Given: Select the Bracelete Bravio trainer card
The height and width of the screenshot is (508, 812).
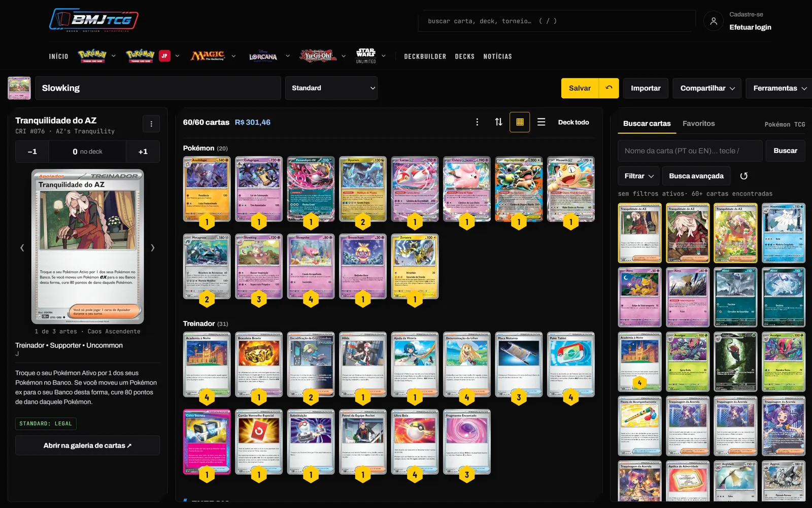Looking at the screenshot, I should [x=259, y=364].
